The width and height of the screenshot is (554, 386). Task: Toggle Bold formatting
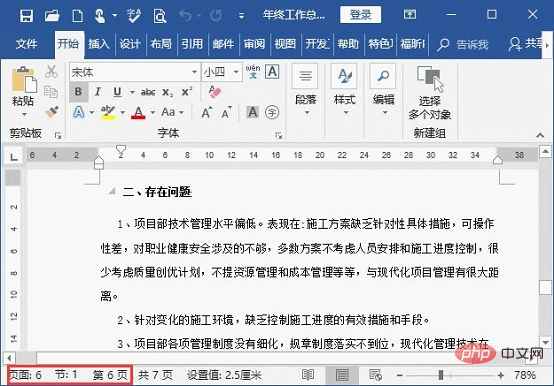click(x=78, y=92)
